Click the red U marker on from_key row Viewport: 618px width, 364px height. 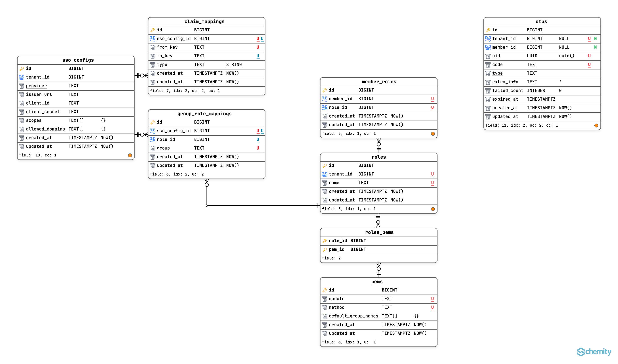pyautogui.click(x=258, y=47)
